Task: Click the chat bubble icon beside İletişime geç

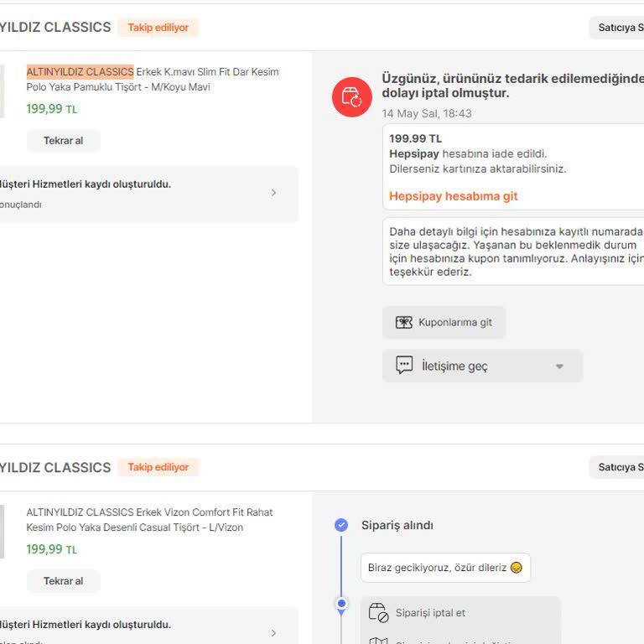Action: [x=404, y=365]
